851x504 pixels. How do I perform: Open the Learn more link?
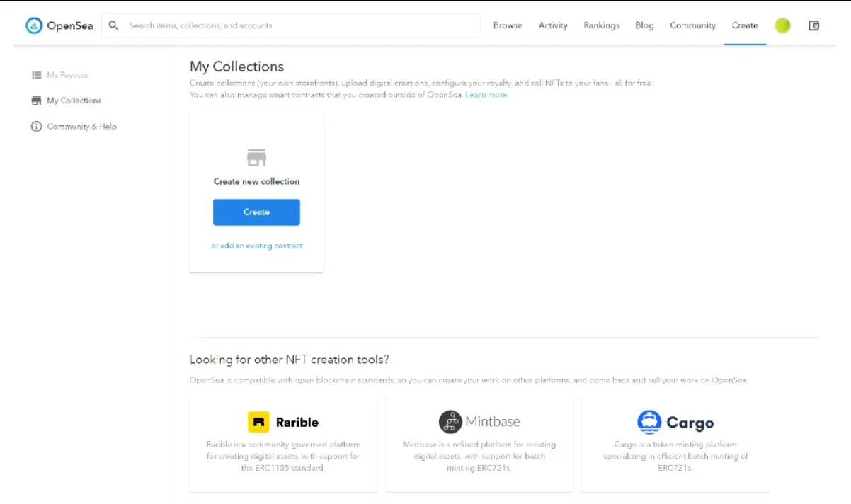click(x=486, y=95)
